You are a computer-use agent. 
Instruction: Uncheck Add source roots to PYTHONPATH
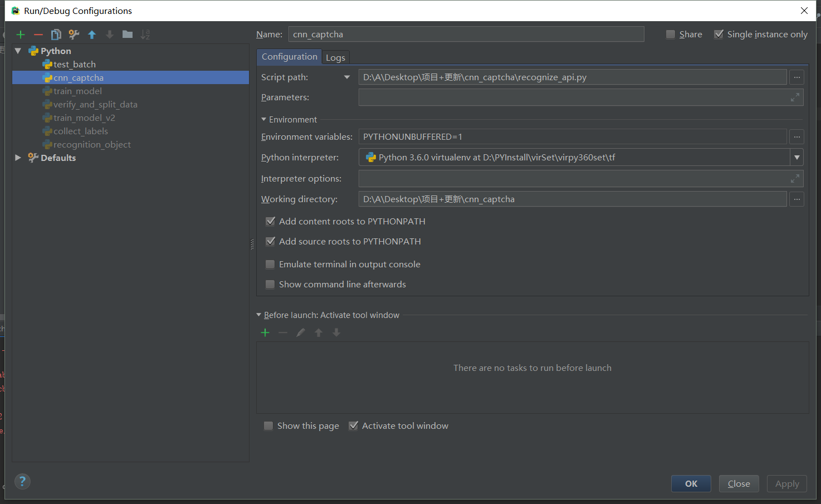tap(270, 242)
